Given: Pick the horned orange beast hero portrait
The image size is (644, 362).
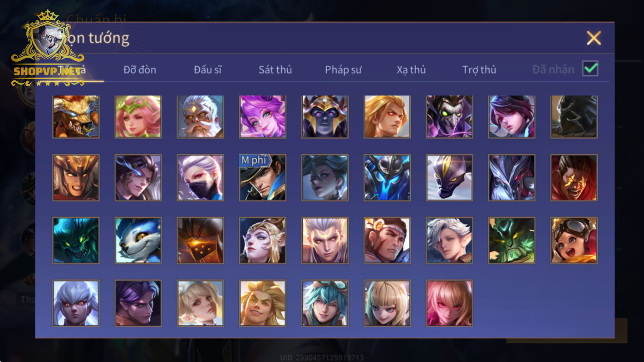Looking at the screenshot, I should 76,117.
